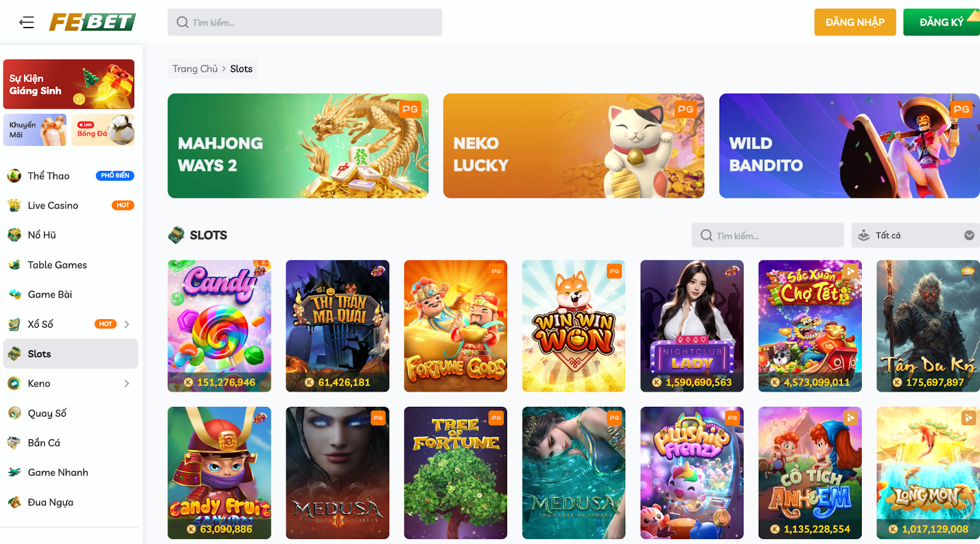This screenshot has height=544, width=980.
Task: Select Live Casino sidebar icon
Action: click(x=14, y=205)
